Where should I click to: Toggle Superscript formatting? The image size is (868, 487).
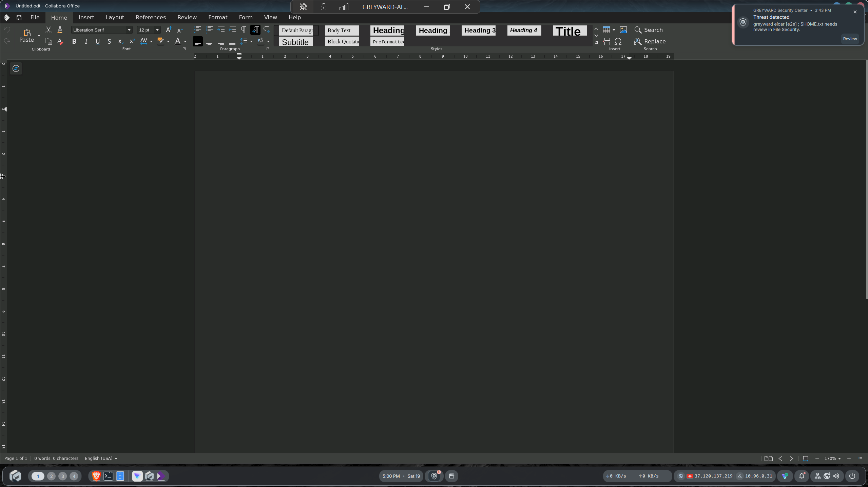pyautogui.click(x=132, y=41)
